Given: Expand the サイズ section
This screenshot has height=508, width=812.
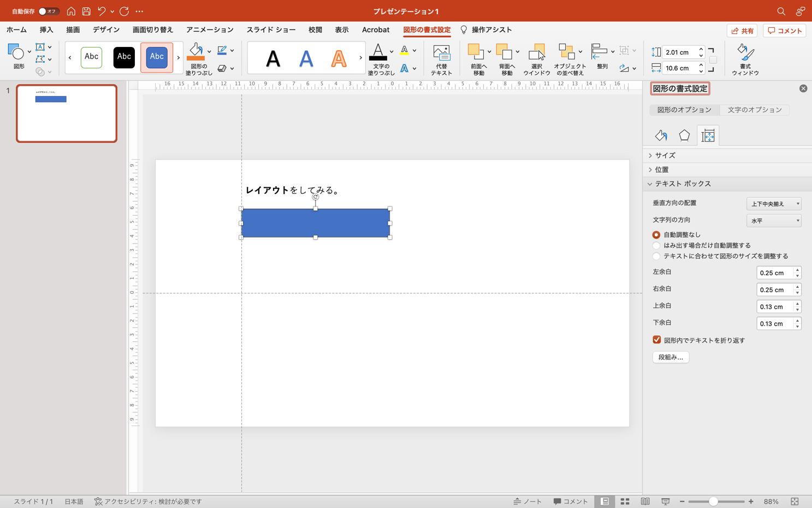Looking at the screenshot, I should point(665,156).
